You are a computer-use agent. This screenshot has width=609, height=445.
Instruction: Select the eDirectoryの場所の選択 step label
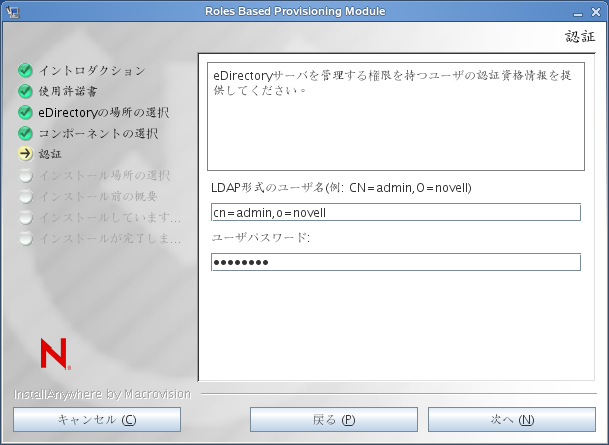104,113
